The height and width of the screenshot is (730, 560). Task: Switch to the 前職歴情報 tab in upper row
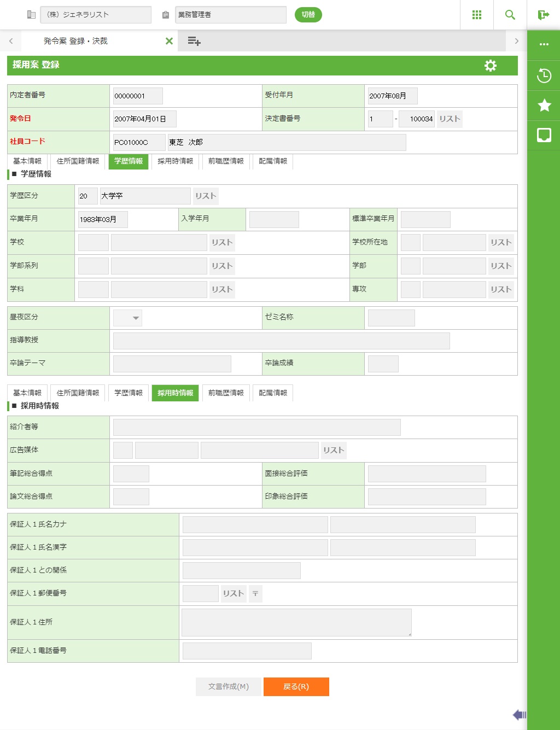[226, 161]
